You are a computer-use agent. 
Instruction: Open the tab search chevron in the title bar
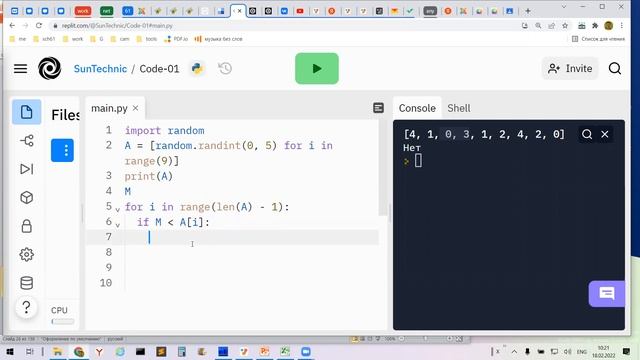coord(564,7)
